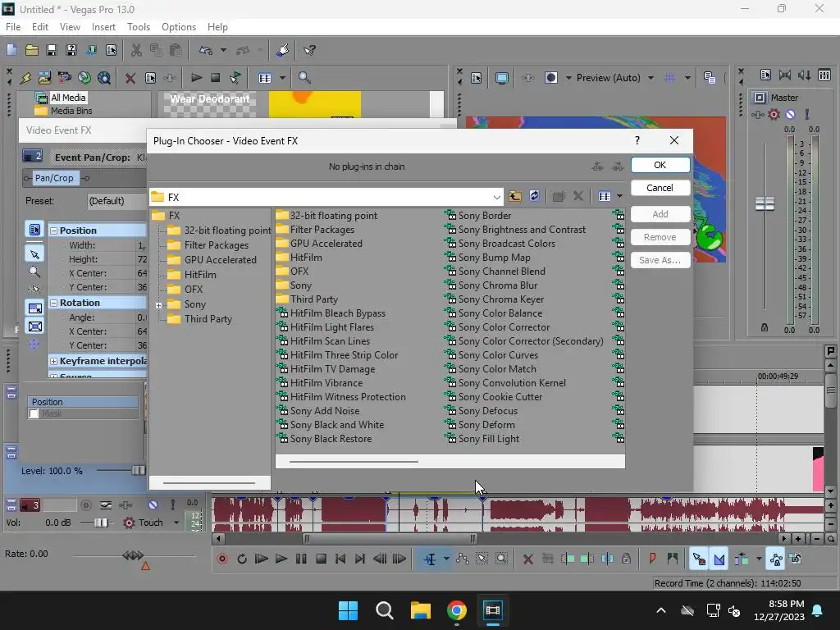Open the Touch automation mode dropdown
The image size is (840, 630).
[176, 523]
